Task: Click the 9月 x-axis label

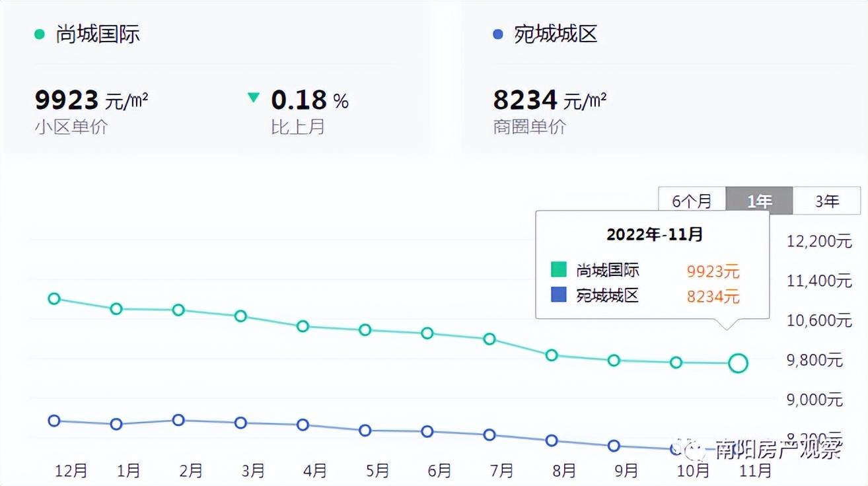Action: pyautogui.click(x=626, y=470)
